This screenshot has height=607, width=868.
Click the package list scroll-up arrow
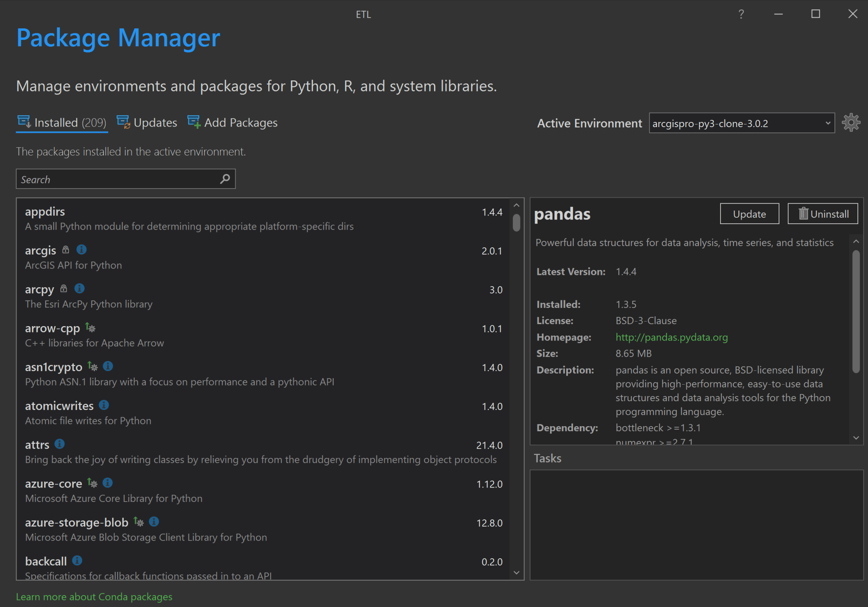516,205
